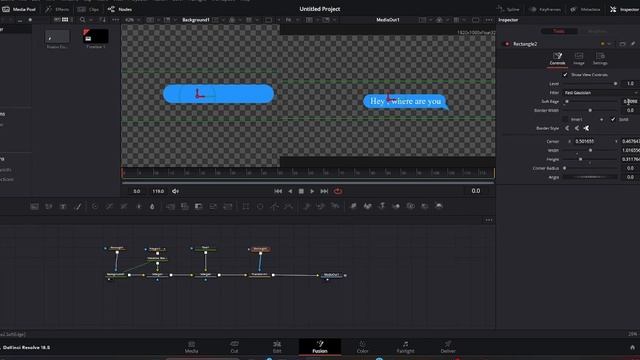Switch media pool to thumbnail grid view
The image size is (640, 360).
65,20
